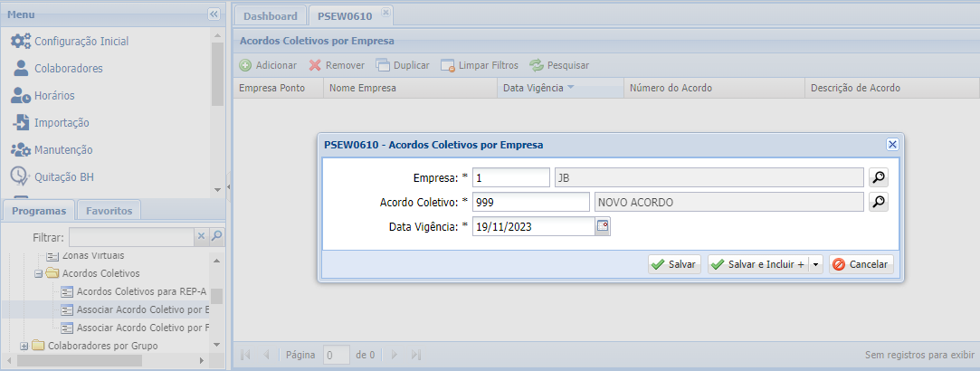Screen dimensions: 980x371
Task: Open the Quitação BH menu entry
Action: tap(63, 176)
